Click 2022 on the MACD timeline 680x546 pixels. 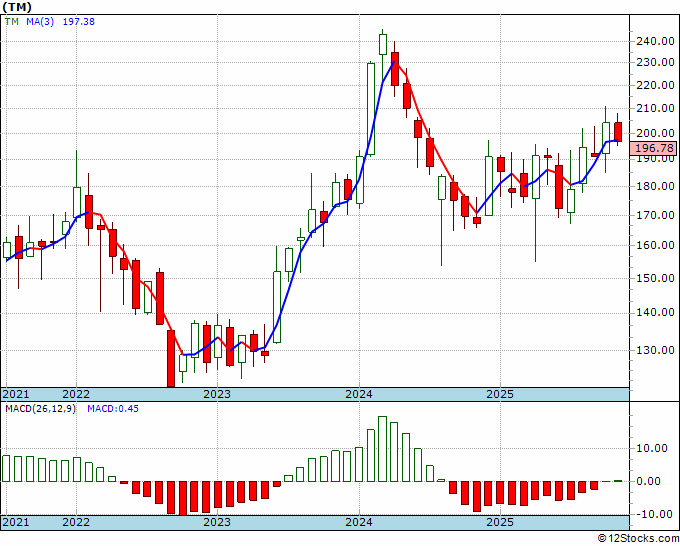tap(76, 522)
